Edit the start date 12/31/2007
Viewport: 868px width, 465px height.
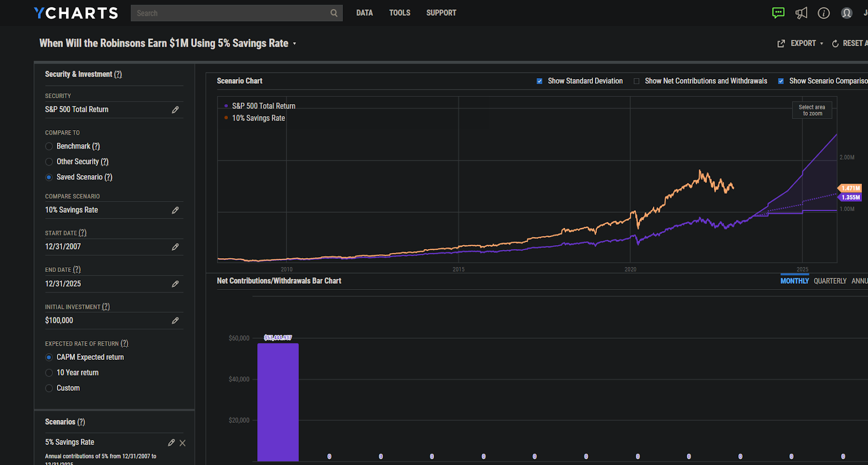point(175,247)
